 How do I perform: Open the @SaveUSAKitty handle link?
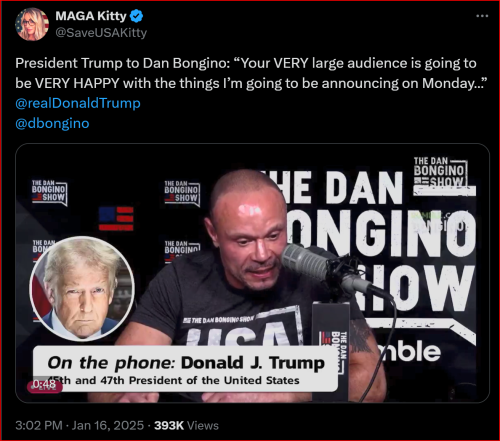pos(101,33)
